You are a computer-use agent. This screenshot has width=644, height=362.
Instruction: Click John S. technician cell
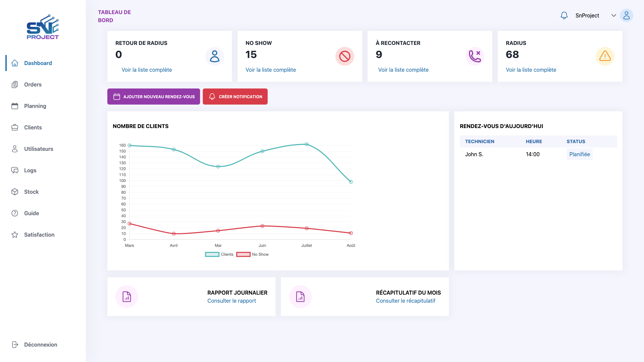474,154
